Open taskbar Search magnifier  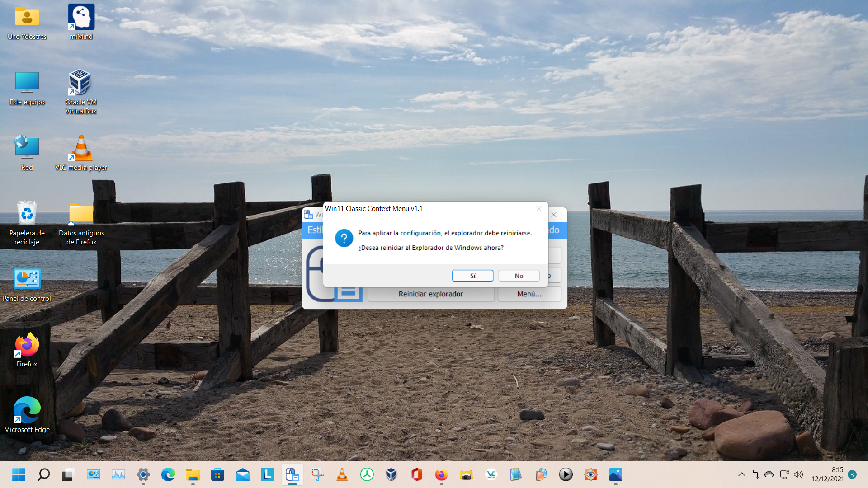[x=44, y=474]
